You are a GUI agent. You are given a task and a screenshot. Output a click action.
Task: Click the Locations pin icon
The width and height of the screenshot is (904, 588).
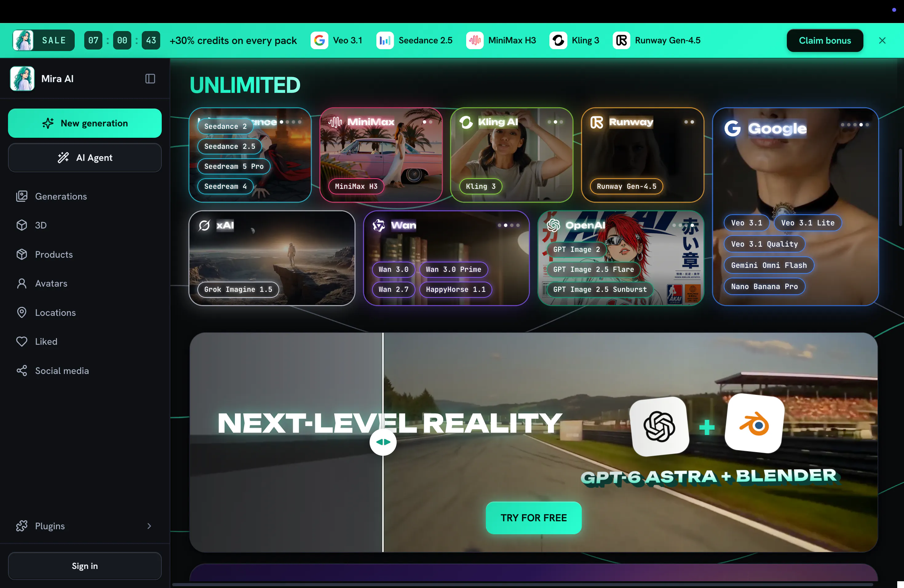click(22, 312)
